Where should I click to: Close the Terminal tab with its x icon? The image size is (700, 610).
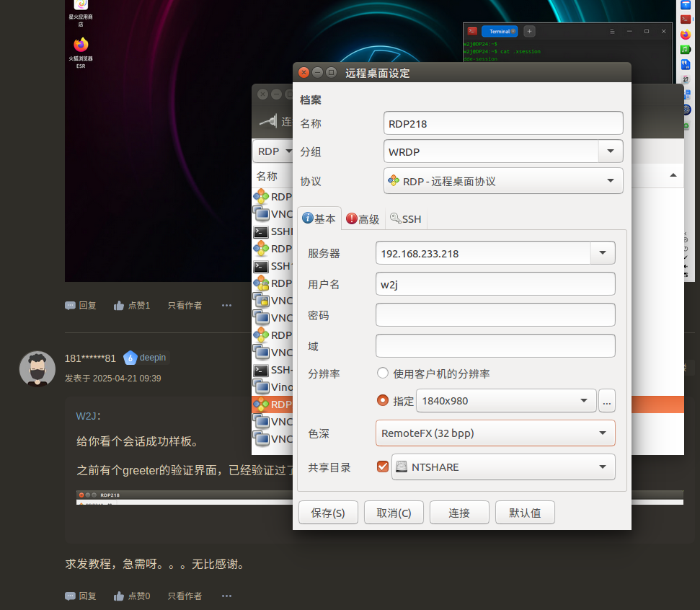coord(513,31)
